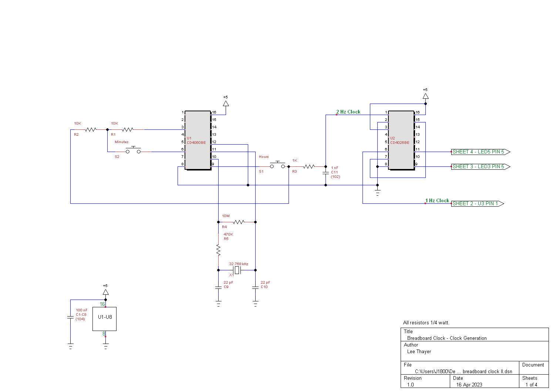The width and height of the screenshot is (553, 392).
Task: Click the title 'Breadboard Clock - Clock Generation'
Action: [447, 338]
